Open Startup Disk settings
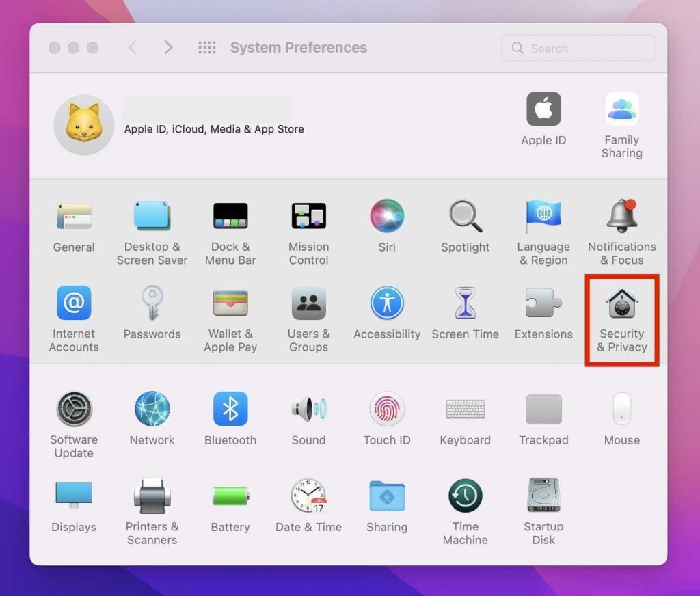This screenshot has height=596, width=700. (543, 496)
